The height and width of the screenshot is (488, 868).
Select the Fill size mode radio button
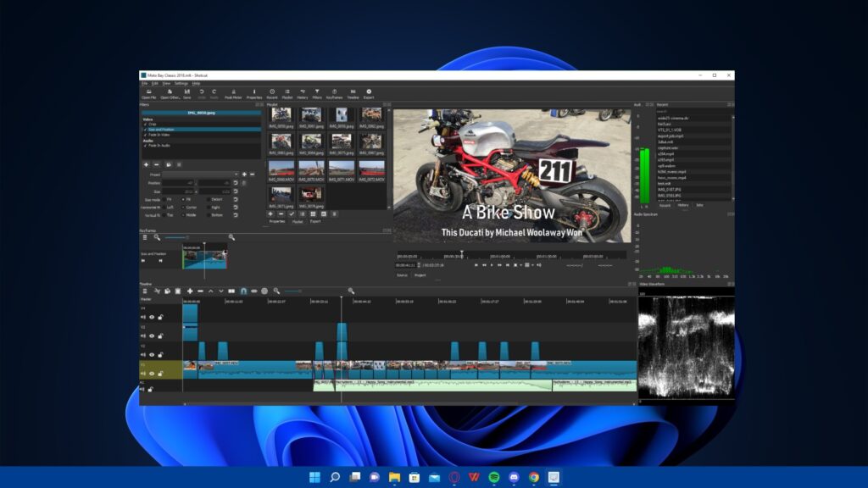tap(183, 199)
